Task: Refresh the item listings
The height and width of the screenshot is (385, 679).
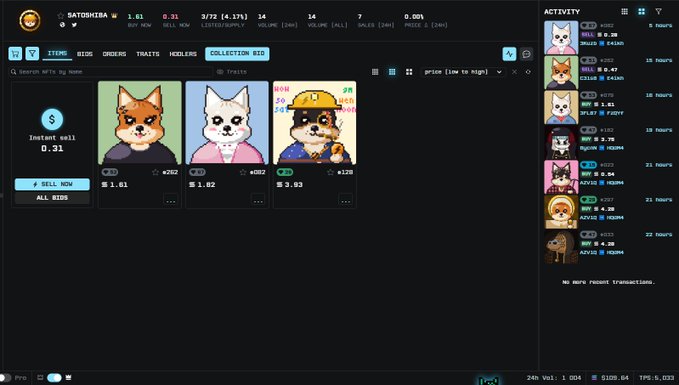Action: [528, 72]
